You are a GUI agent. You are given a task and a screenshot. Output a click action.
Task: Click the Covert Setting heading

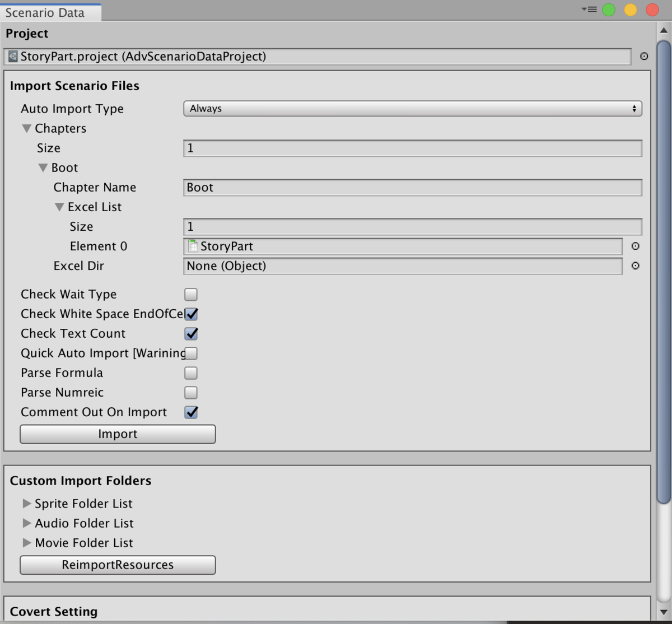(54, 612)
